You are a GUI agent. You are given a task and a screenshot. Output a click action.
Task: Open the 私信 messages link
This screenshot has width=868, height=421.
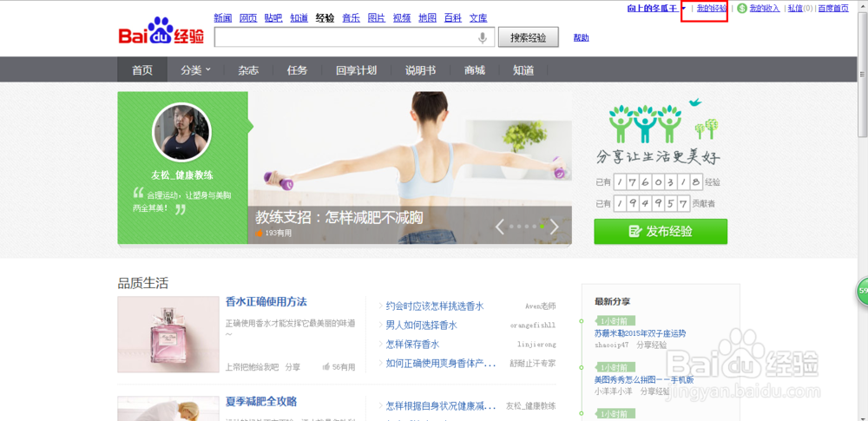coord(795,9)
